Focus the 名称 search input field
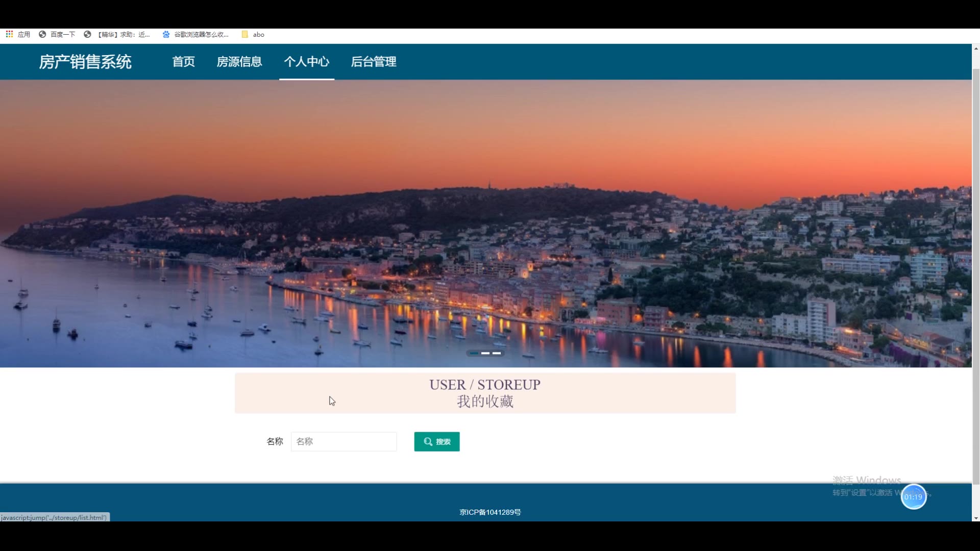 coord(344,441)
